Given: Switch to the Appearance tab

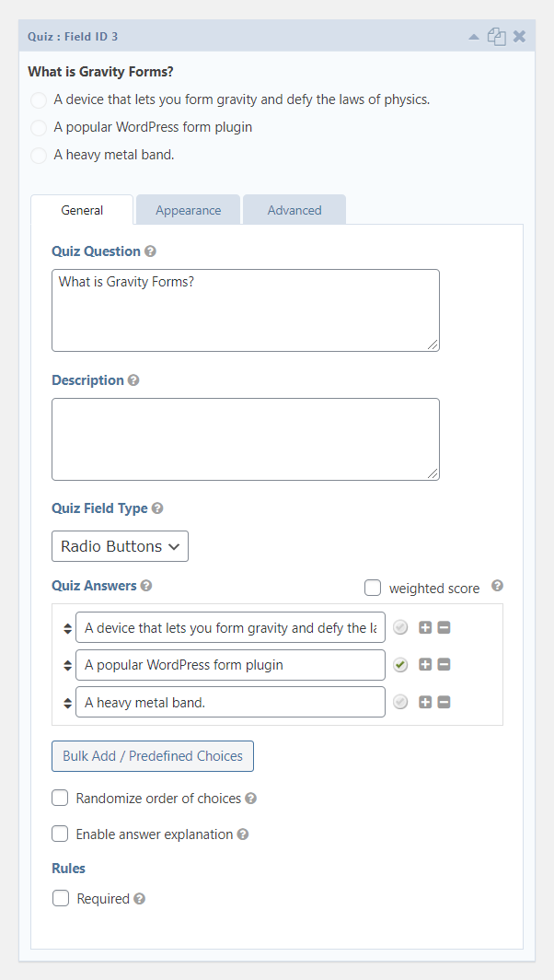Looking at the screenshot, I should click(x=188, y=210).
